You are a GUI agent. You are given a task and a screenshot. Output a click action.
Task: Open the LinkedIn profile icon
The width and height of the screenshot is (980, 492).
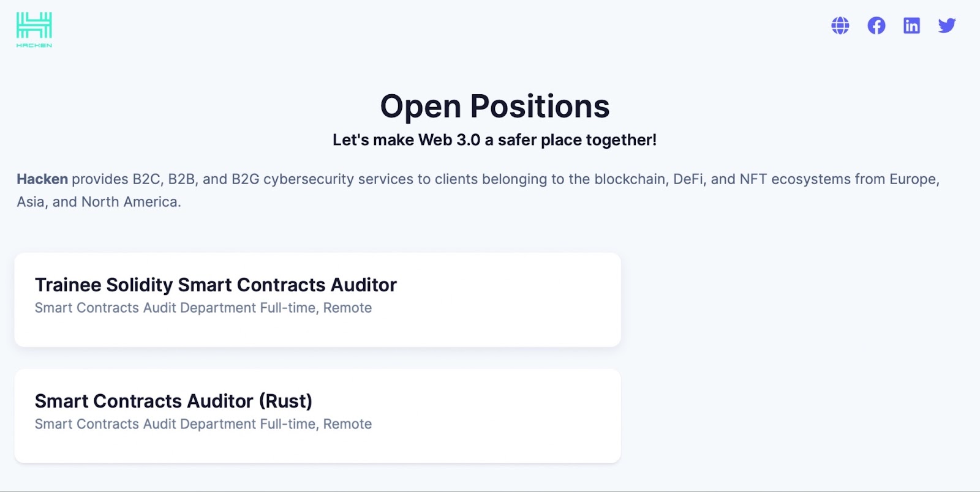coord(911,26)
